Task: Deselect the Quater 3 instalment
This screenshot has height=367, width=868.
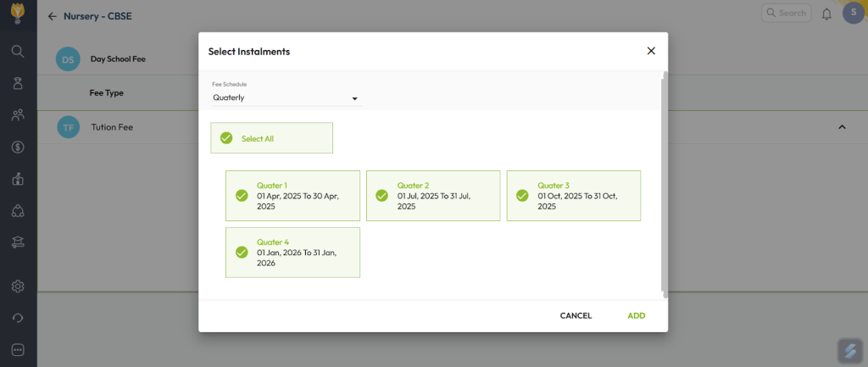Action: (x=522, y=196)
